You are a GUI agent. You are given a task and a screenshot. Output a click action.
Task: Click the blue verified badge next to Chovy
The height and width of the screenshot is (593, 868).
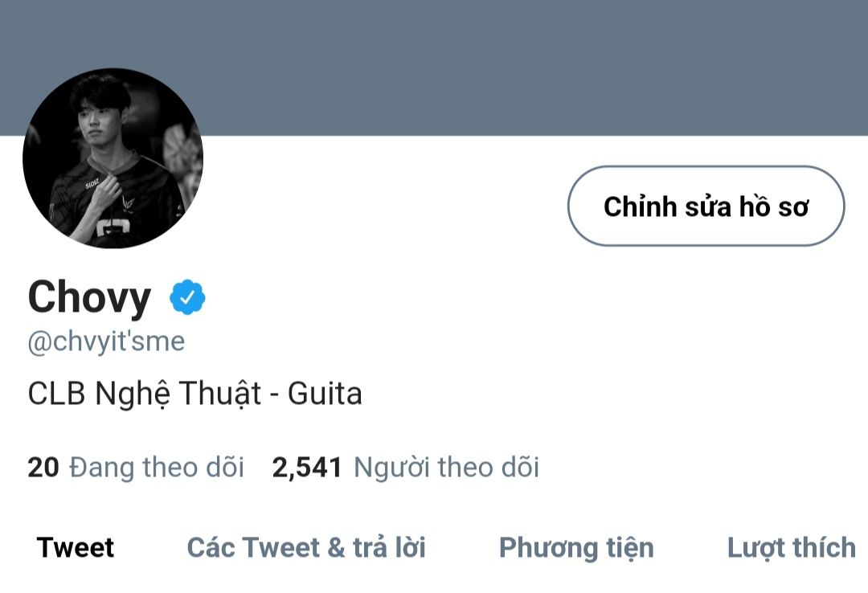pyautogui.click(x=187, y=297)
